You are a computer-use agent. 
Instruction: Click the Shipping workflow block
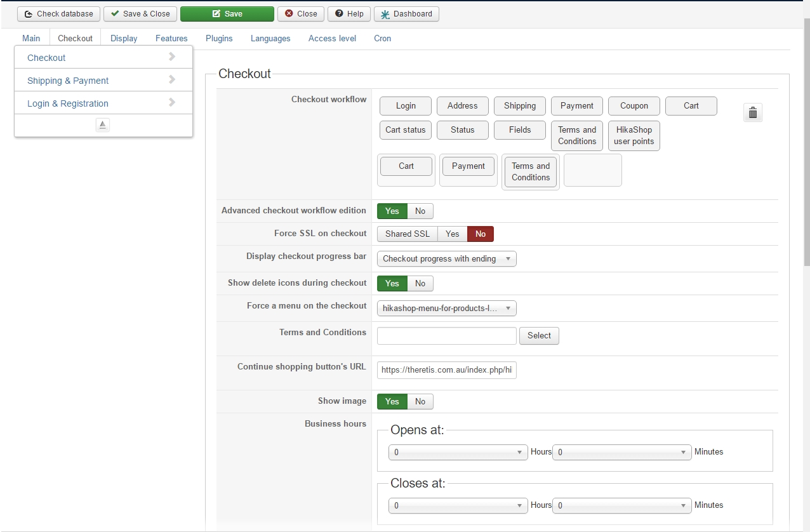coord(520,106)
